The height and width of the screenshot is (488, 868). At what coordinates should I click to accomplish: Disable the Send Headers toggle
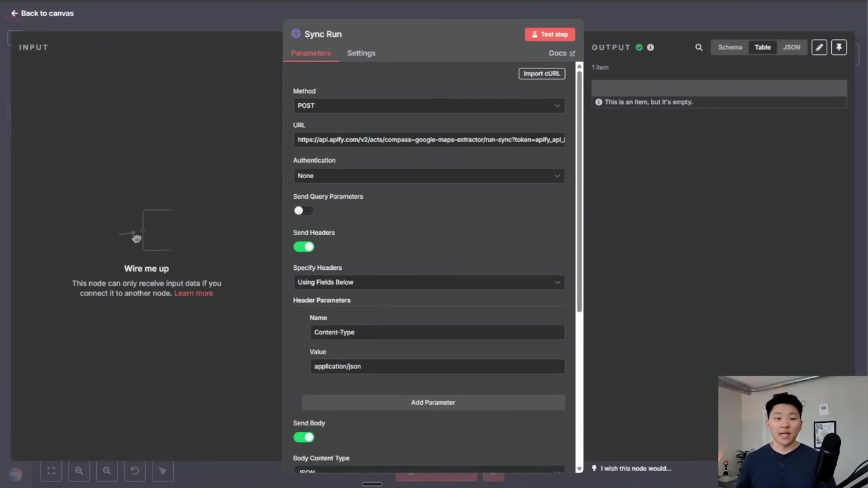click(304, 247)
